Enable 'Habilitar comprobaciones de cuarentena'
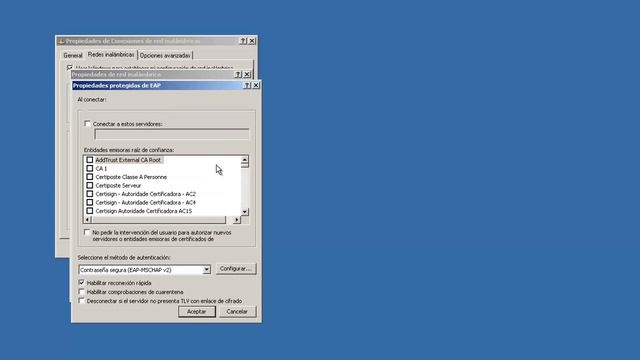Screen dimensions: 640x360 (82, 292)
